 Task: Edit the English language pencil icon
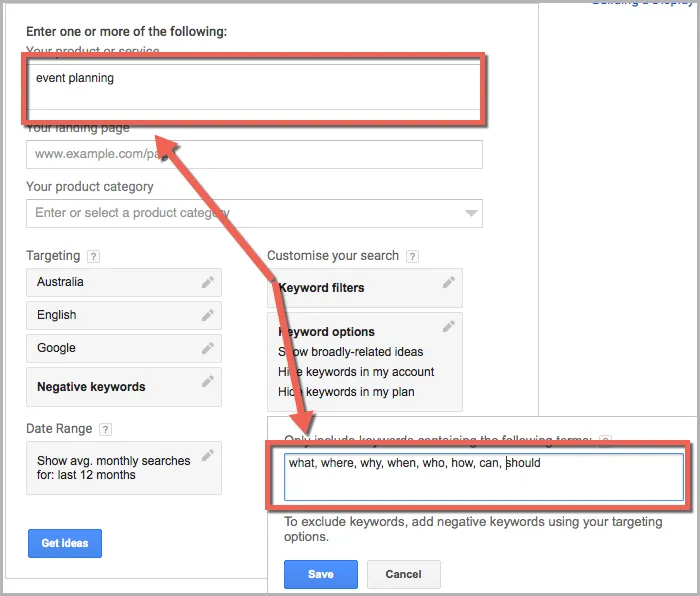(x=208, y=315)
